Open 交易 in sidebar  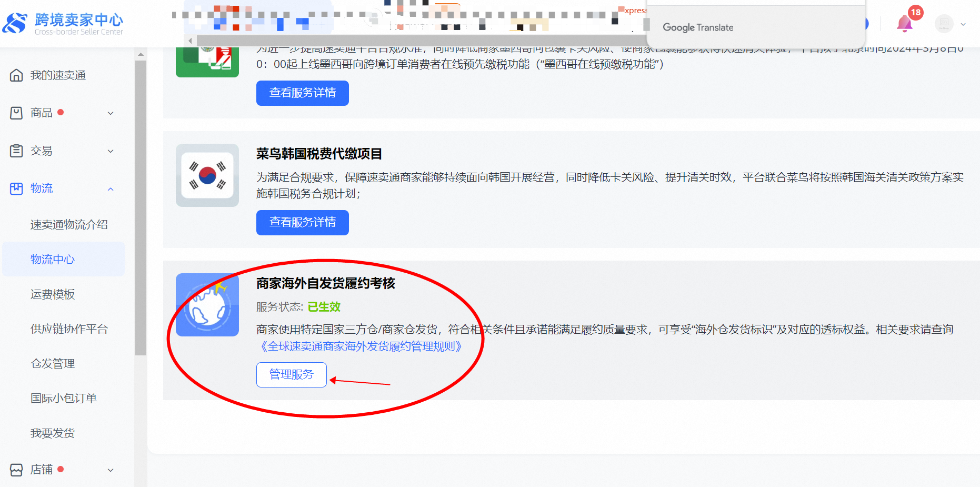click(42, 151)
